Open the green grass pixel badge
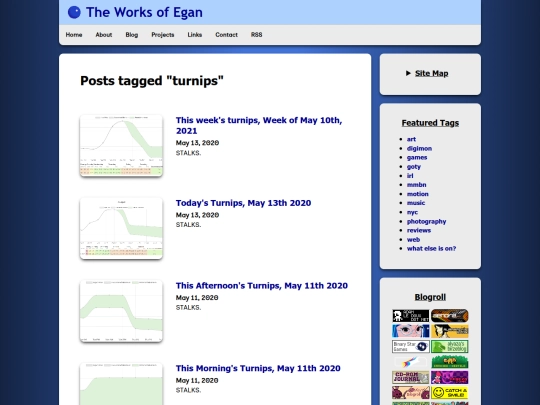This screenshot has width=540, height=405. (449, 362)
